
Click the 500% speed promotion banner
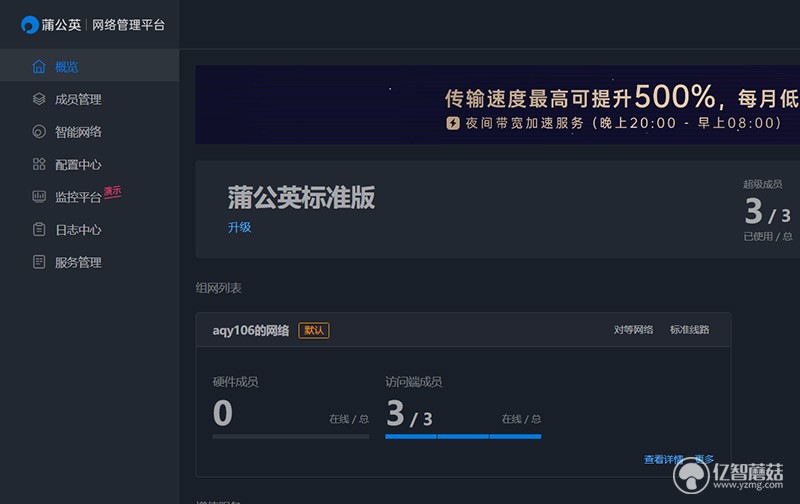point(497,105)
